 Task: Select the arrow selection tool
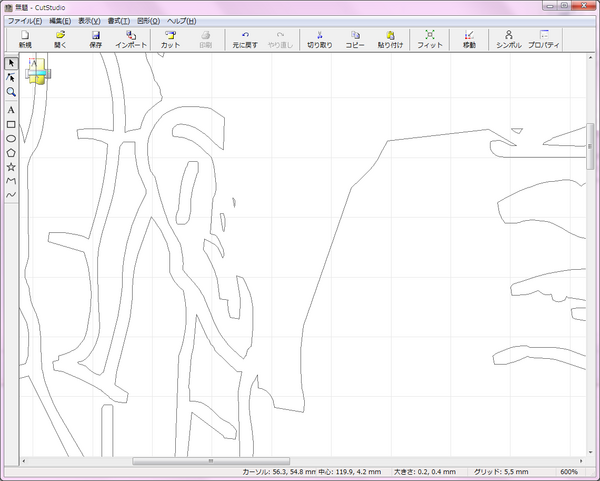(11, 62)
